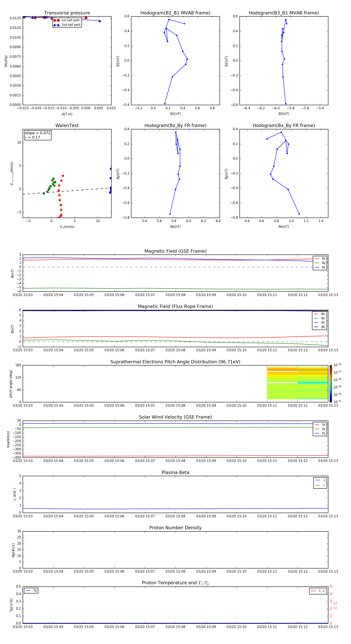Viewport: 351px width, 644px height.
Task: Click the "Solar Wind Velocity (GSE Frame)" title
Action: point(175,417)
